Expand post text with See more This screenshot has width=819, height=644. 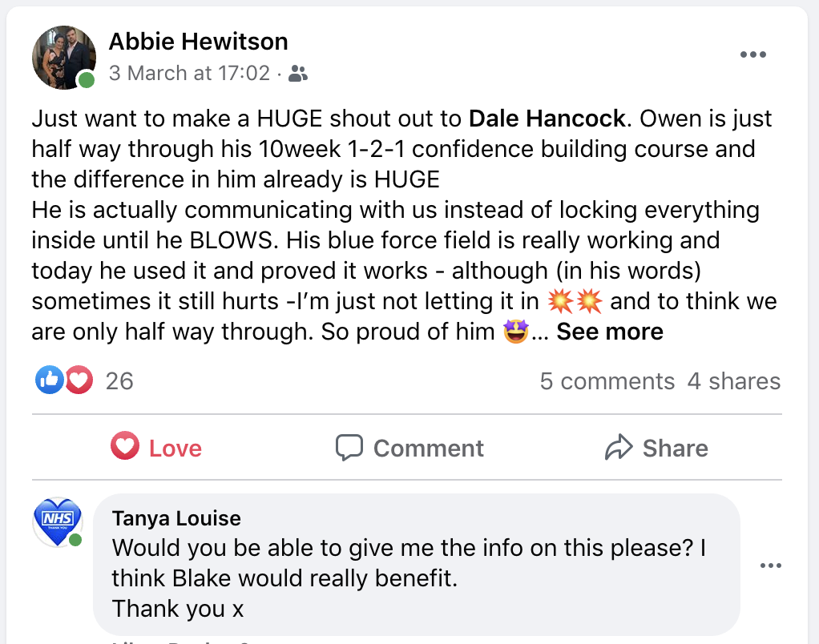[610, 332]
